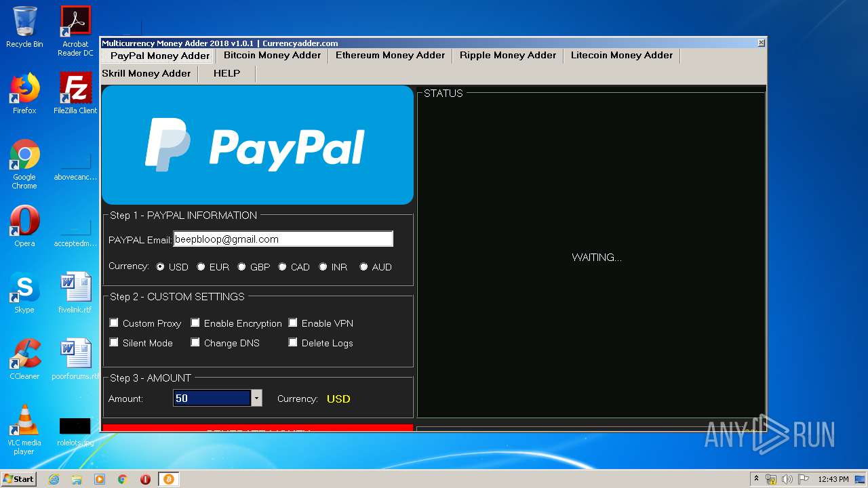Screen dimensions: 868x488
Task: Select INR currency radio button
Action: click(x=323, y=267)
